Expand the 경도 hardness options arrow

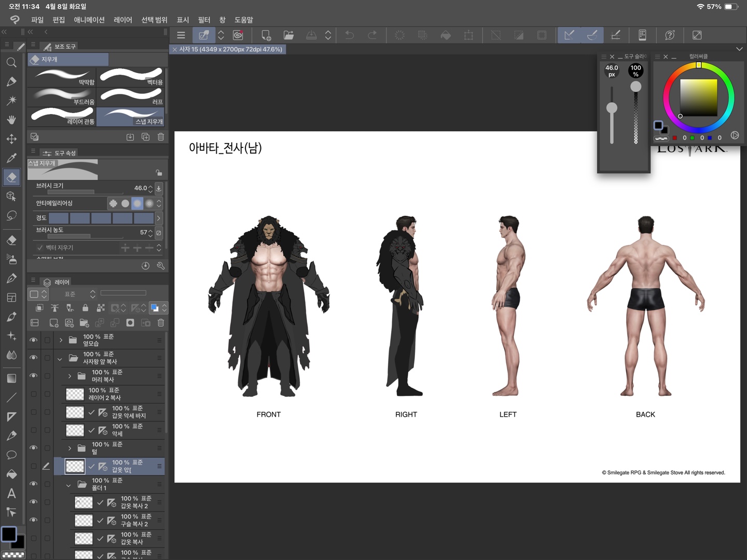[159, 218]
